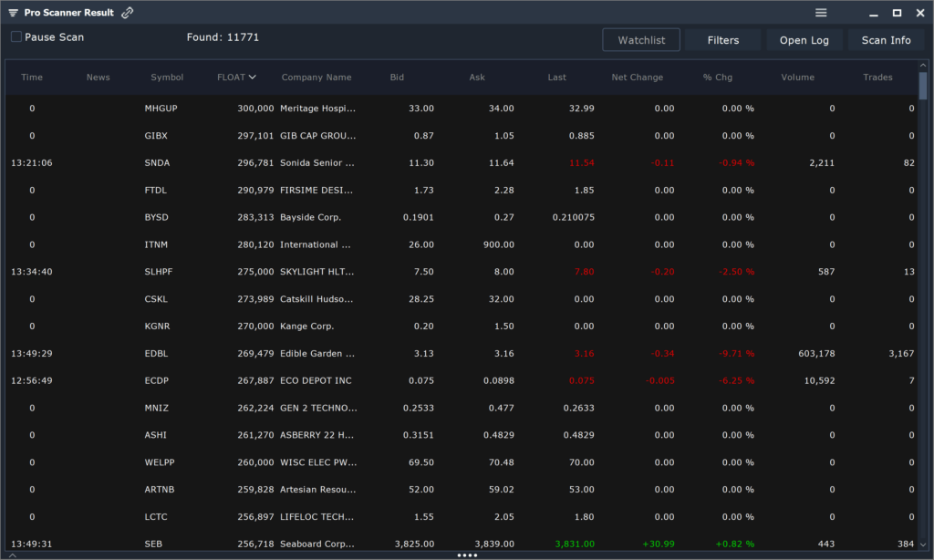This screenshot has width=934, height=560.
Task: Click the Open Log button
Action: pos(804,39)
